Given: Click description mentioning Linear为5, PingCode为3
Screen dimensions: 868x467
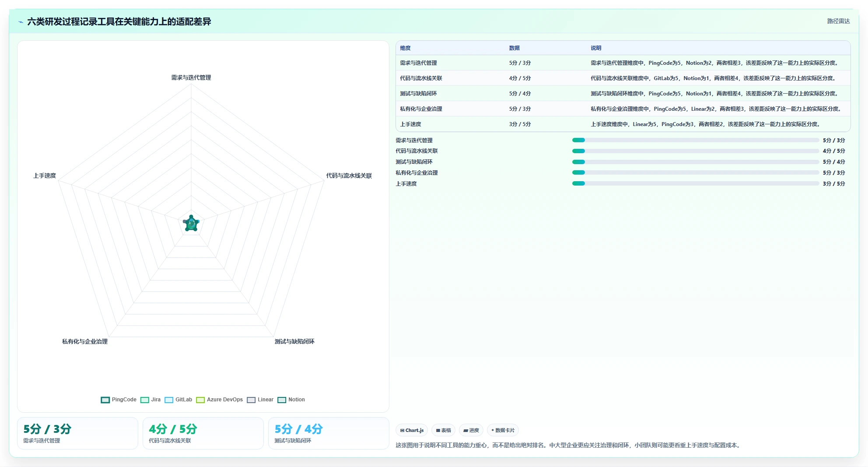Looking at the screenshot, I should (706, 124).
